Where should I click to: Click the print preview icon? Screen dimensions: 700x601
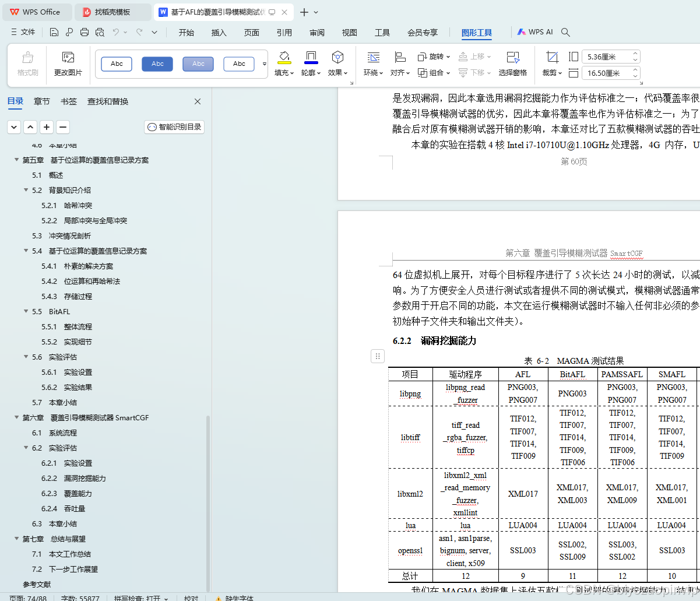coord(99,33)
